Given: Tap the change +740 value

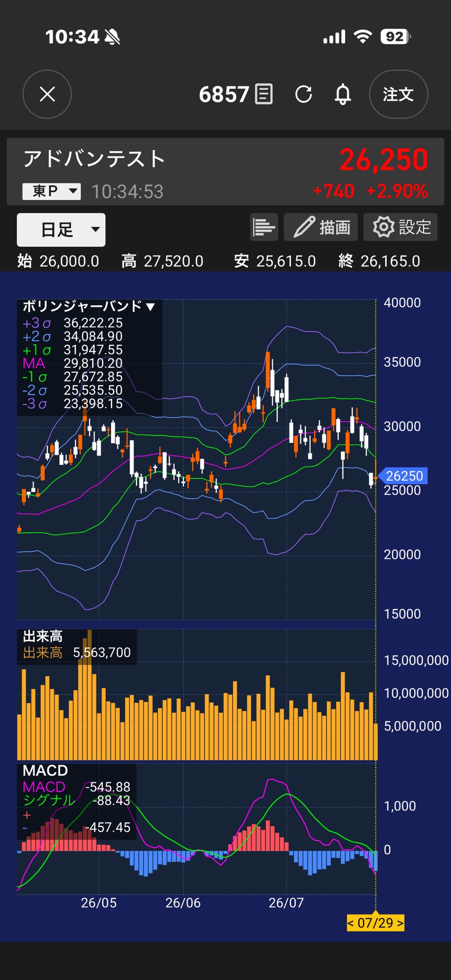Looking at the screenshot, I should pos(334,191).
